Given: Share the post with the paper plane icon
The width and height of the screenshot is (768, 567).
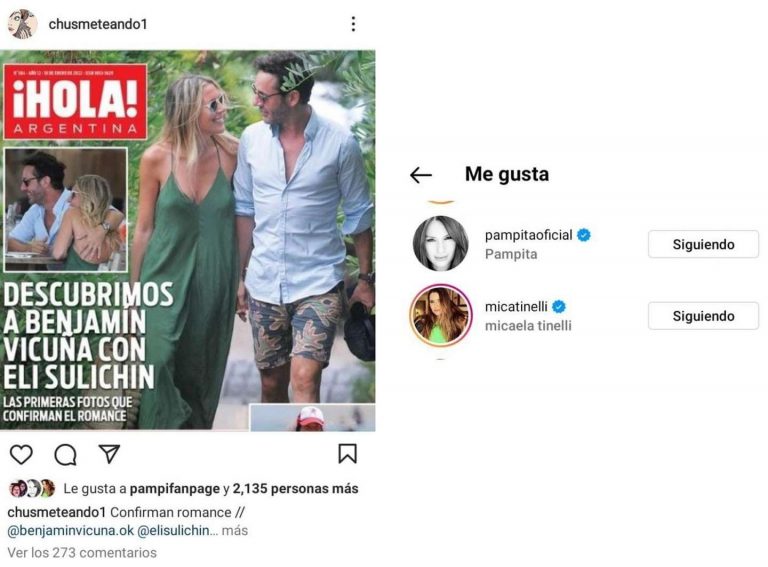Looking at the screenshot, I should tap(109, 453).
